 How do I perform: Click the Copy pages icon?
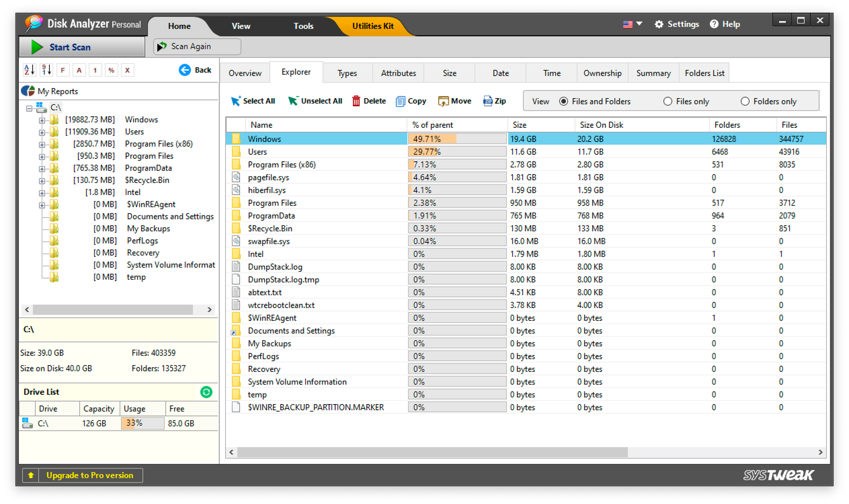[x=400, y=101]
